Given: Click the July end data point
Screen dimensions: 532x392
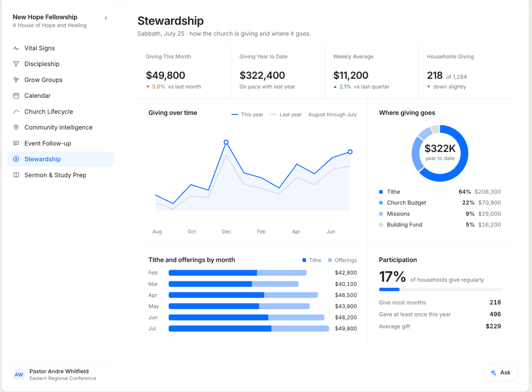Looking at the screenshot, I should [350, 152].
